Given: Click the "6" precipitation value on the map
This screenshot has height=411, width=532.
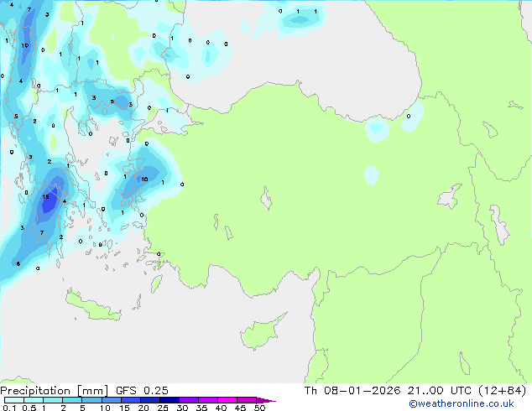Looking at the screenshot, I should (18, 263).
